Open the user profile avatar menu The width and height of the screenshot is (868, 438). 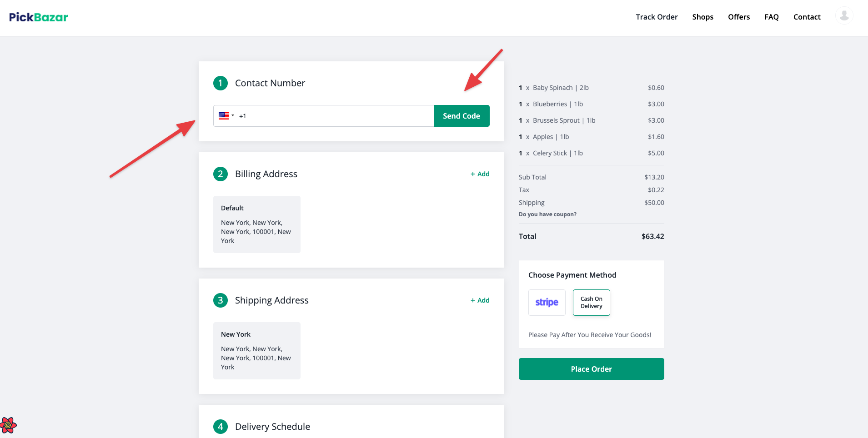pyautogui.click(x=844, y=16)
